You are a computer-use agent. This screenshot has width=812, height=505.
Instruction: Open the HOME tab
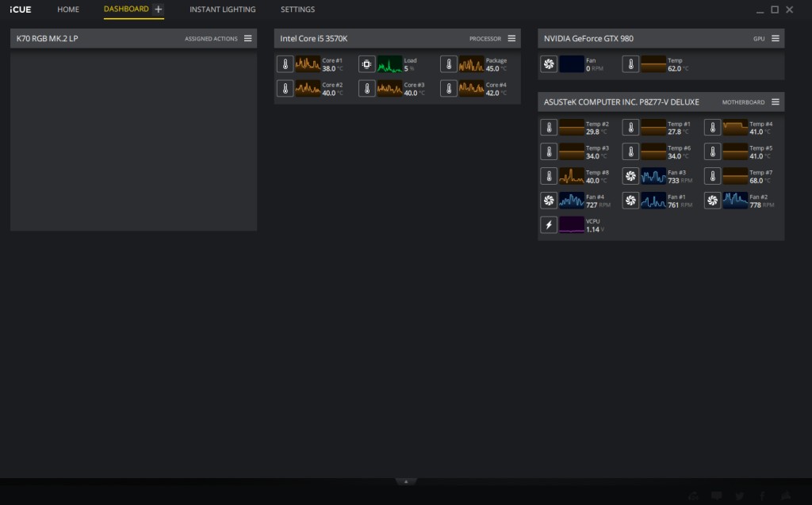pos(68,10)
